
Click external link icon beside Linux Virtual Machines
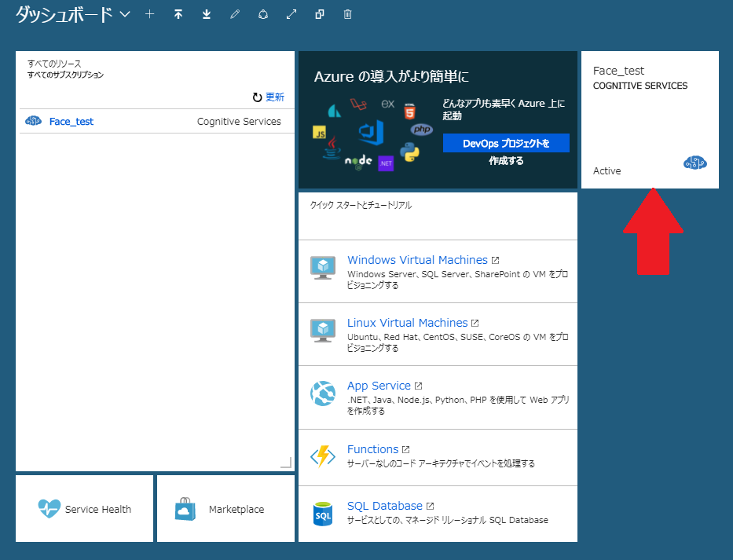475,323
